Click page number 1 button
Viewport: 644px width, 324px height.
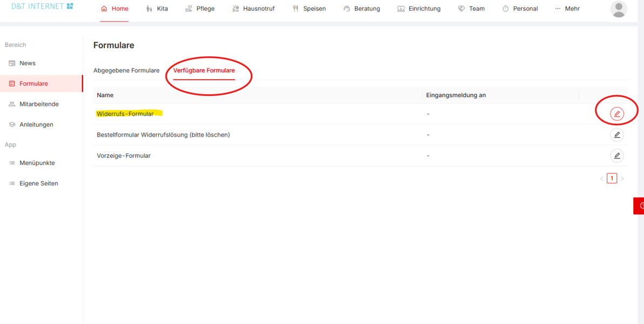(612, 179)
